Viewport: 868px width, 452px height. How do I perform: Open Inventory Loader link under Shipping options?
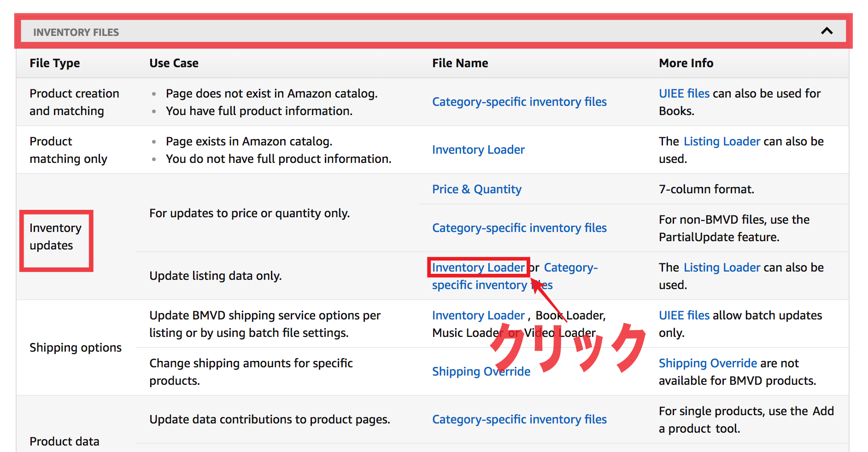click(x=478, y=315)
